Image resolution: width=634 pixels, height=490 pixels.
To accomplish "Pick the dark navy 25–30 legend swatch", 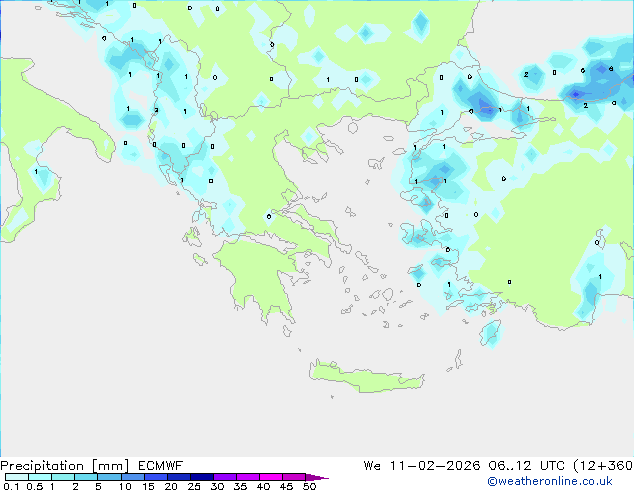I will (x=201, y=477).
